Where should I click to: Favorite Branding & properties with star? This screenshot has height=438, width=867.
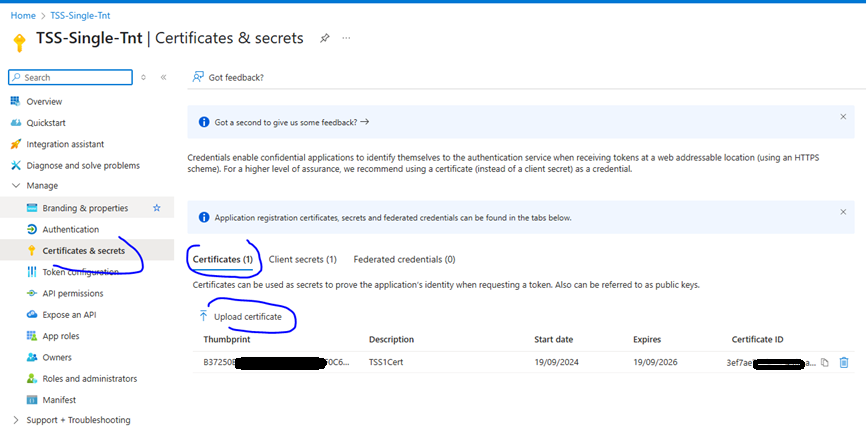coord(156,208)
